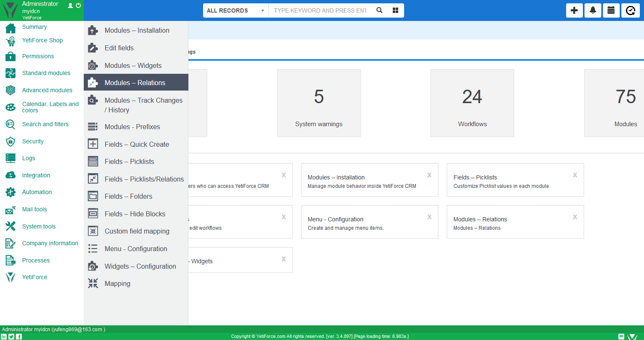Open the Automation gear icon
The image size is (644, 340).
10,192
